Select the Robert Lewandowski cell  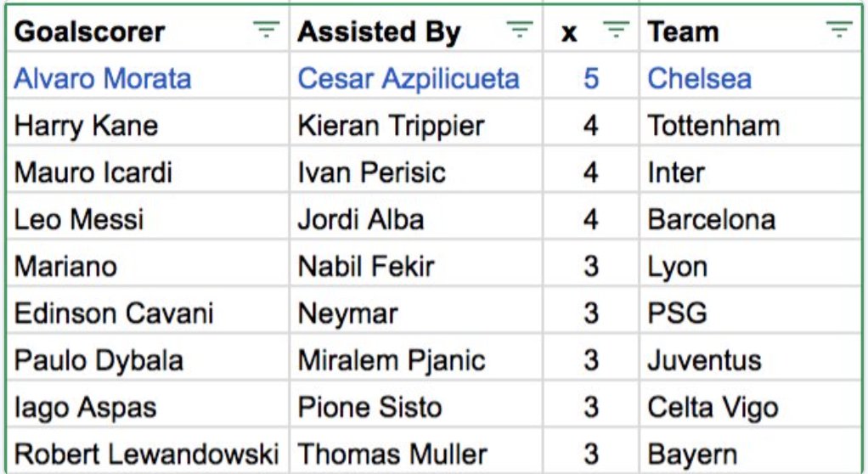point(148,451)
